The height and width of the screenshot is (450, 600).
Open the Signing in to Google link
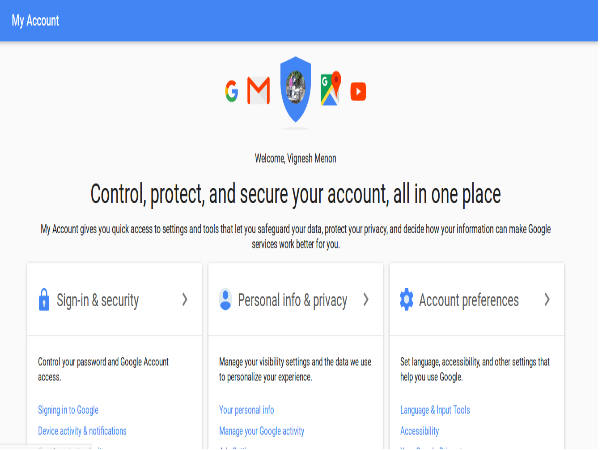(68, 410)
